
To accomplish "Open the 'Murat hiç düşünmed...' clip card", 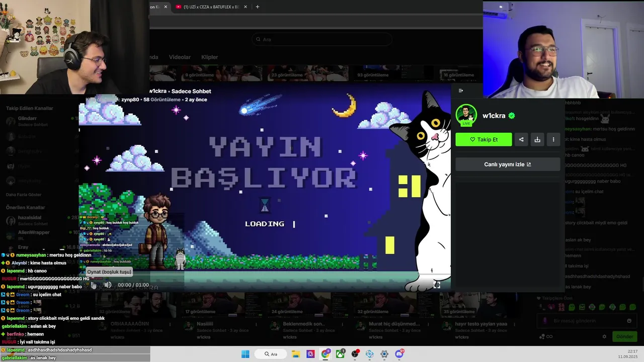I will click(x=393, y=316).
